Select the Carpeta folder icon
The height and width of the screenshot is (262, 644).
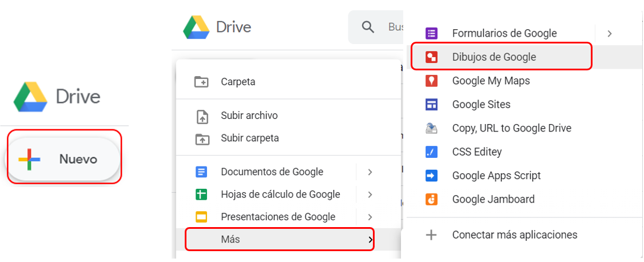(x=201, y=82)
